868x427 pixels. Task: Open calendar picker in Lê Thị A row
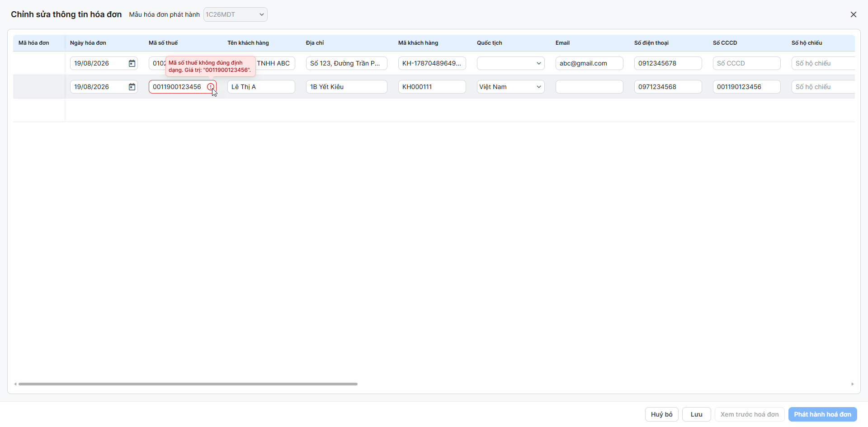132,87
